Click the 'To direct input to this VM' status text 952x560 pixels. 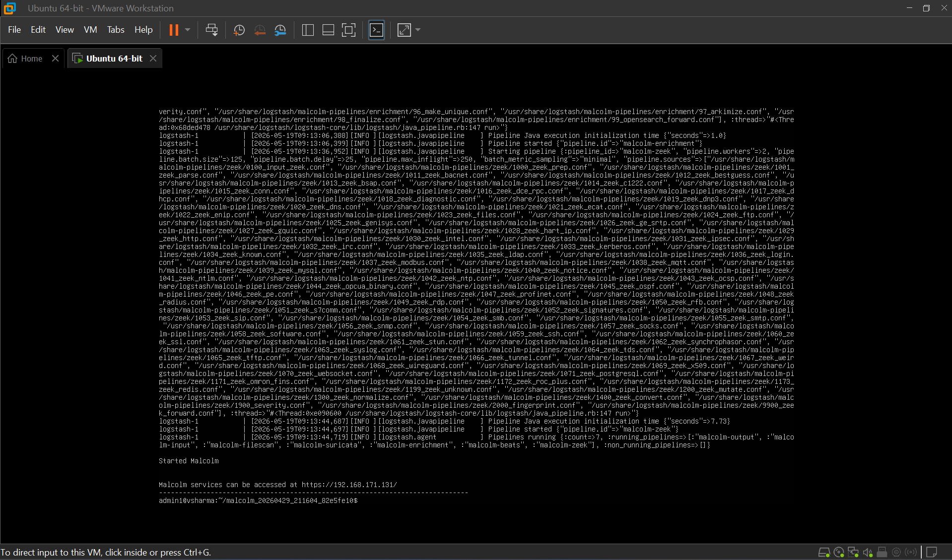tap(106, 552)
